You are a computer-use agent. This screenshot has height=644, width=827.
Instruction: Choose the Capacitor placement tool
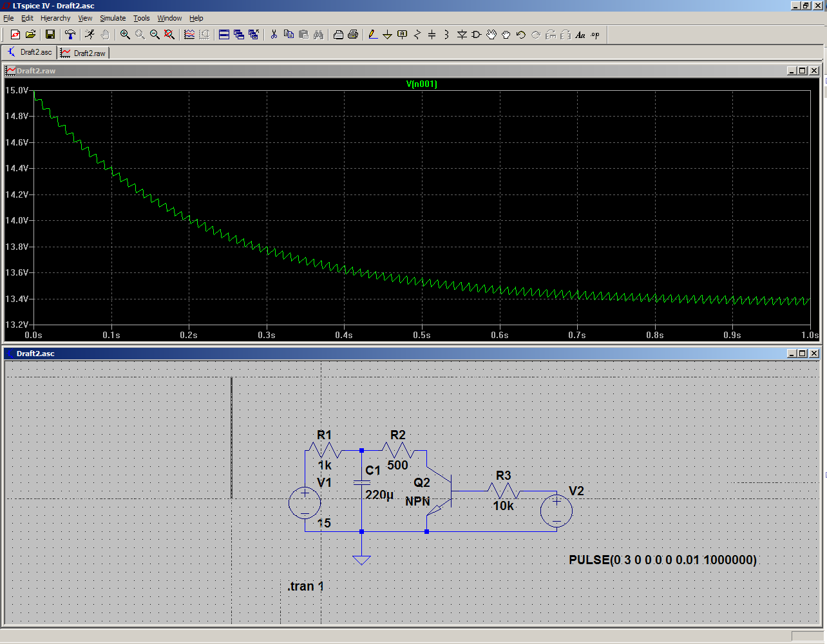432,35
